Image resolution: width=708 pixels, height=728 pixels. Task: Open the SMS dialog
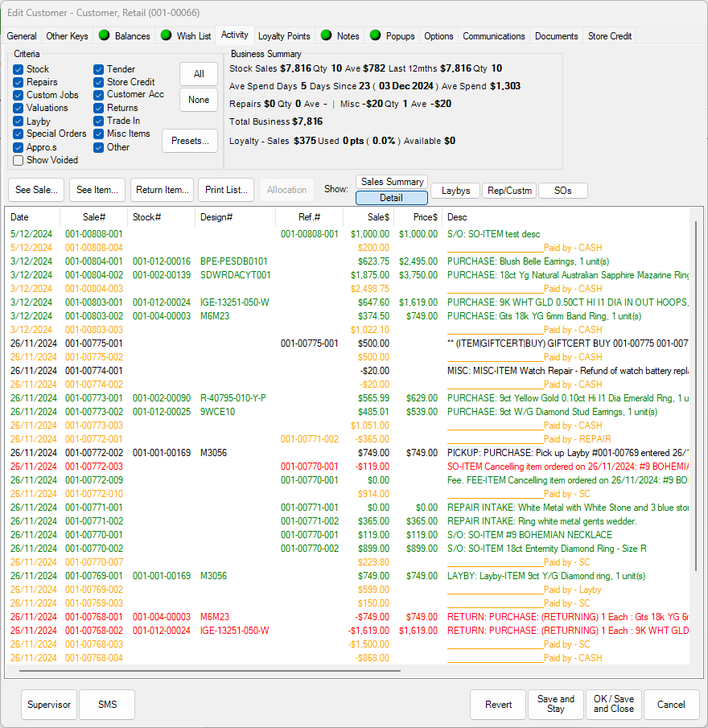(x=107, y=705)
